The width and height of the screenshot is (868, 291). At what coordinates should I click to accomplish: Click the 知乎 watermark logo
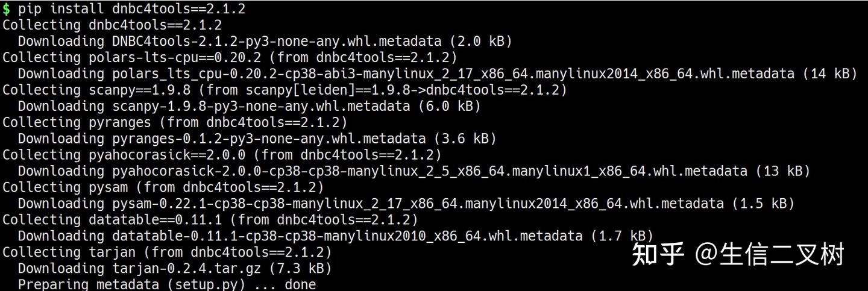coord(658,255)
